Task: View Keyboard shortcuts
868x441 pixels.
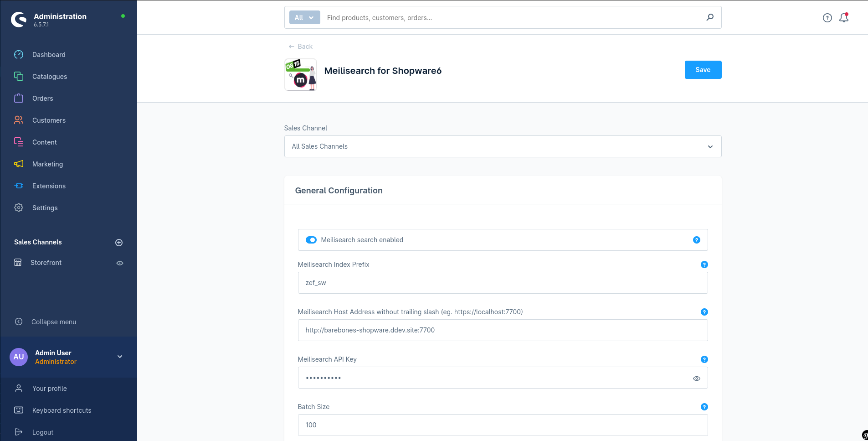Action: tap(62, 410)
